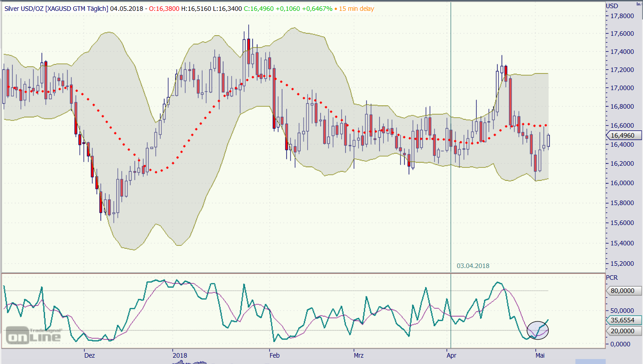The width and height of the screenshot is (643, 364).
Task: Toggle the logarithmic 'ln' scale icon
Action: 639,4
